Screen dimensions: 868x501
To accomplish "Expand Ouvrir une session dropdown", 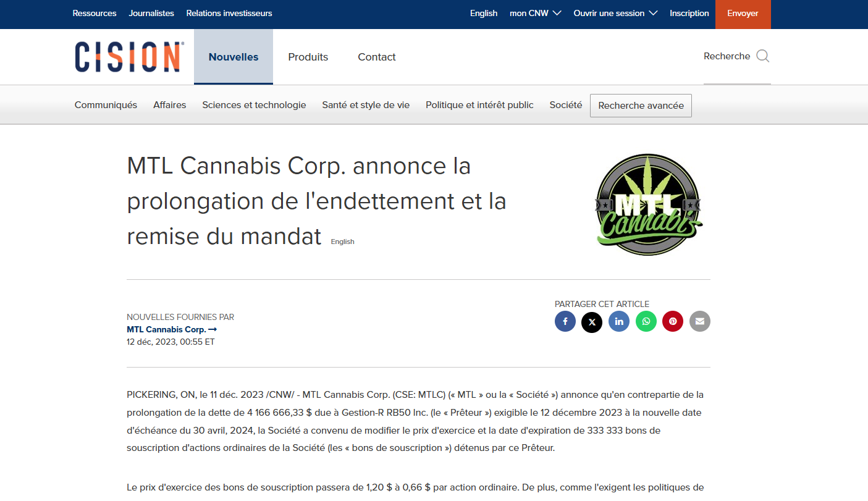I will [x=615, y=13].
